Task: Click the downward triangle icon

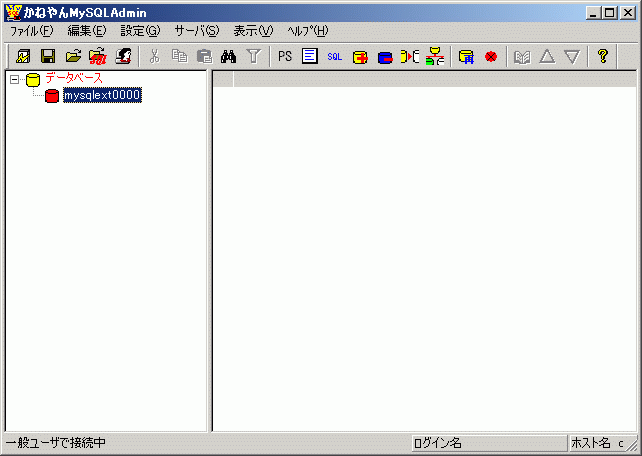Action: point(572,56)
